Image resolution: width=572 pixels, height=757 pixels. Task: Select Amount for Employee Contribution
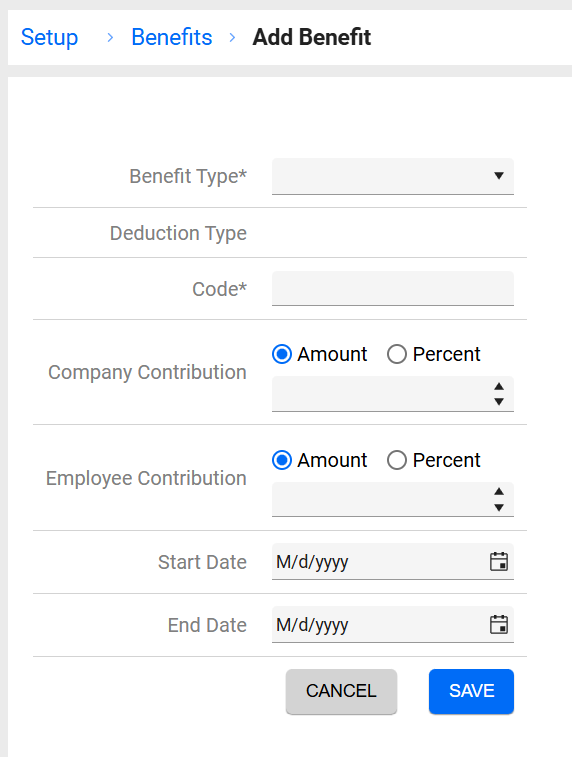[282, 460]
